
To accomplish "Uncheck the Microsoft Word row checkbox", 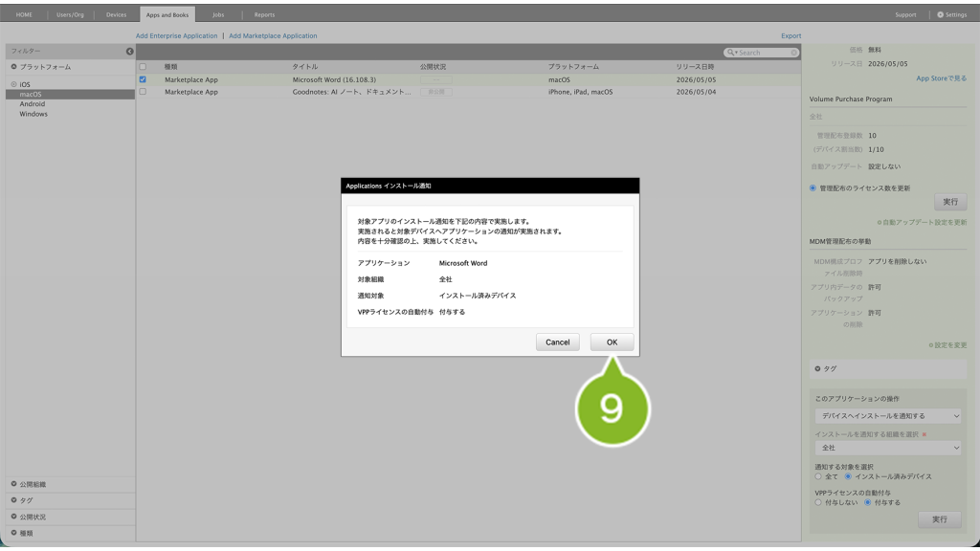I will (x=143, y=79).
